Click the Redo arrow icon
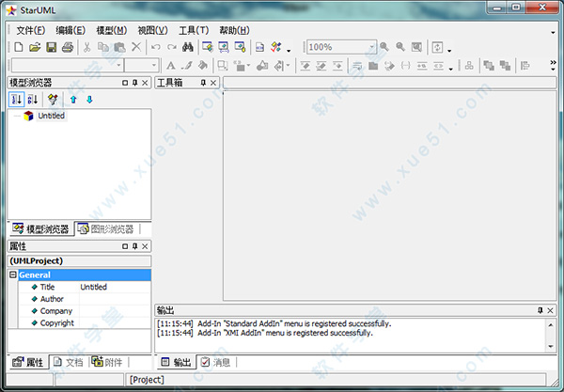The width and height of the screenshot is (564, 392). [x=172, y=47]
